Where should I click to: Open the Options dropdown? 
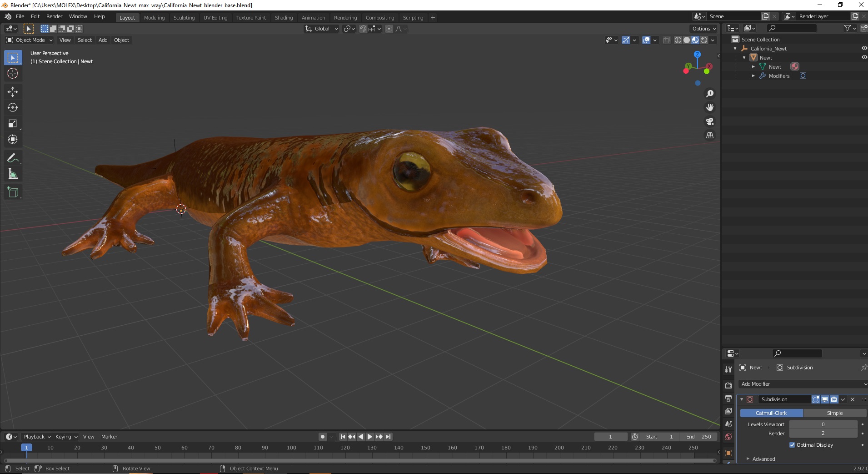(x=704, y=29)
